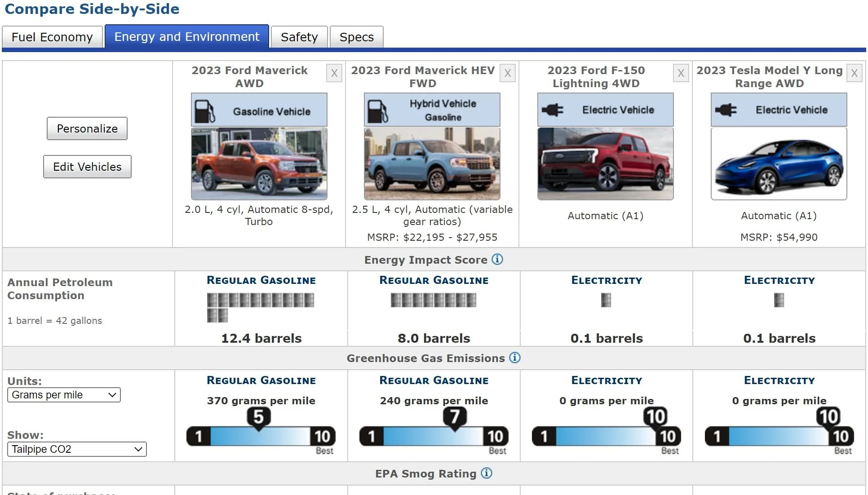Switch to the Safety tab
The image size is (868, 495).
299,37
